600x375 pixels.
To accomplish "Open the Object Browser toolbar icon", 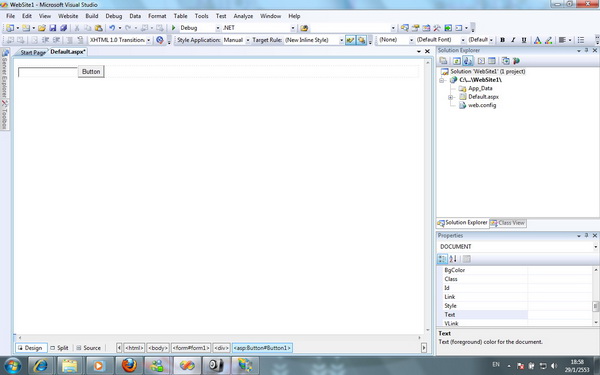I will click(x=426, y=28).
